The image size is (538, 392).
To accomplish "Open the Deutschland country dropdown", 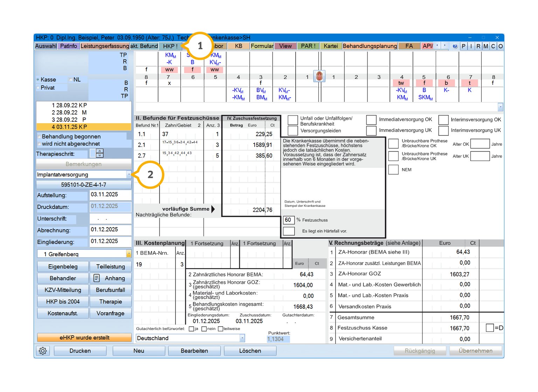I will (x=242, y=338).
